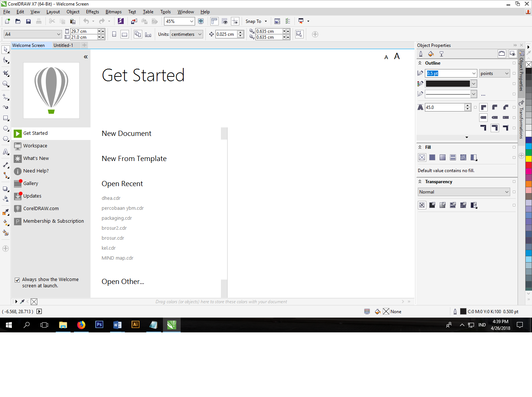Uncheck Always show the Welcome screen
This screenshot has width=532, height=397.
[x=17, y=280]
